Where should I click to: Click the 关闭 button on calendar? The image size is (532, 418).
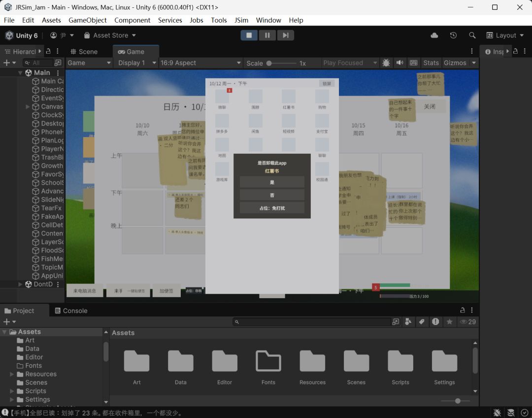click(x=430, y=106)
